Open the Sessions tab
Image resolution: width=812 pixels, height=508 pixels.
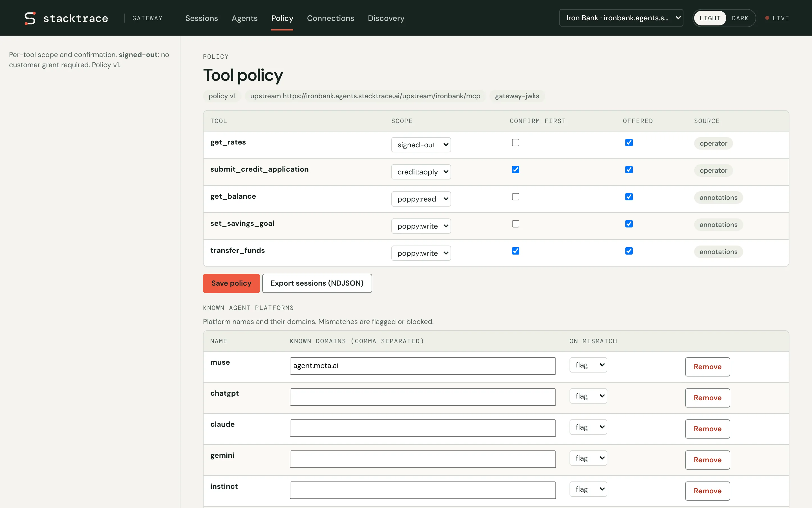[202, 18]
